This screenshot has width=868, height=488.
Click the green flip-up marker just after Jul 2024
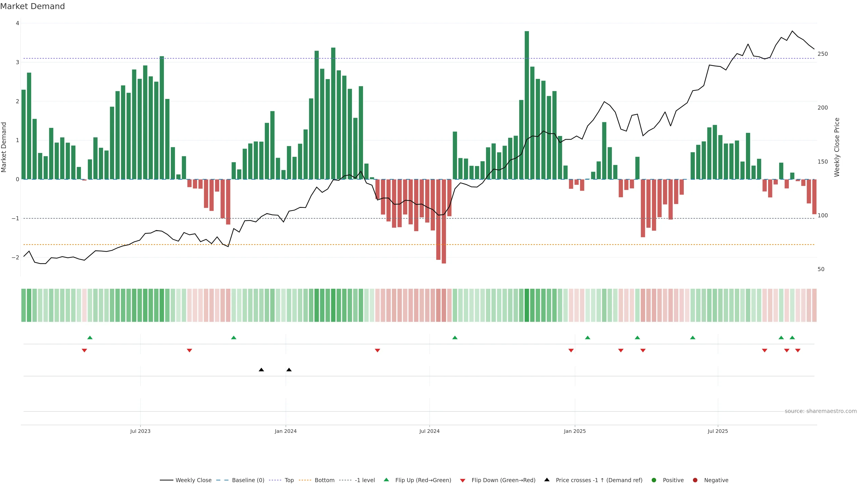click(x=455, y=338)
